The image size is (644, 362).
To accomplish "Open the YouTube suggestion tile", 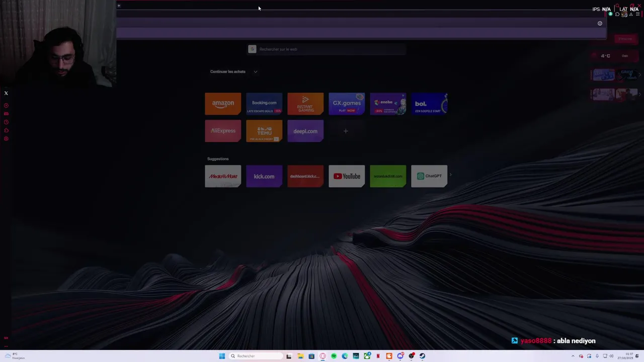I will click(347, 176).
